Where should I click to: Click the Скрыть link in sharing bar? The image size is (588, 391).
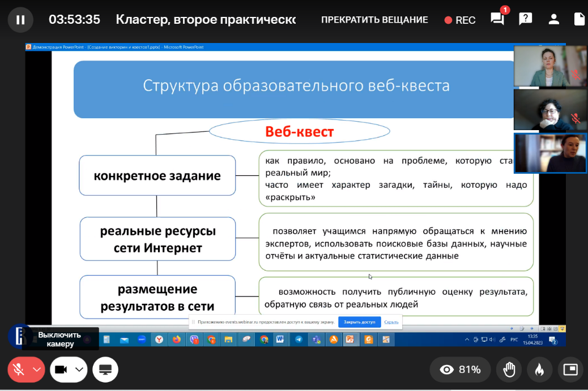(x=391, y=322)
